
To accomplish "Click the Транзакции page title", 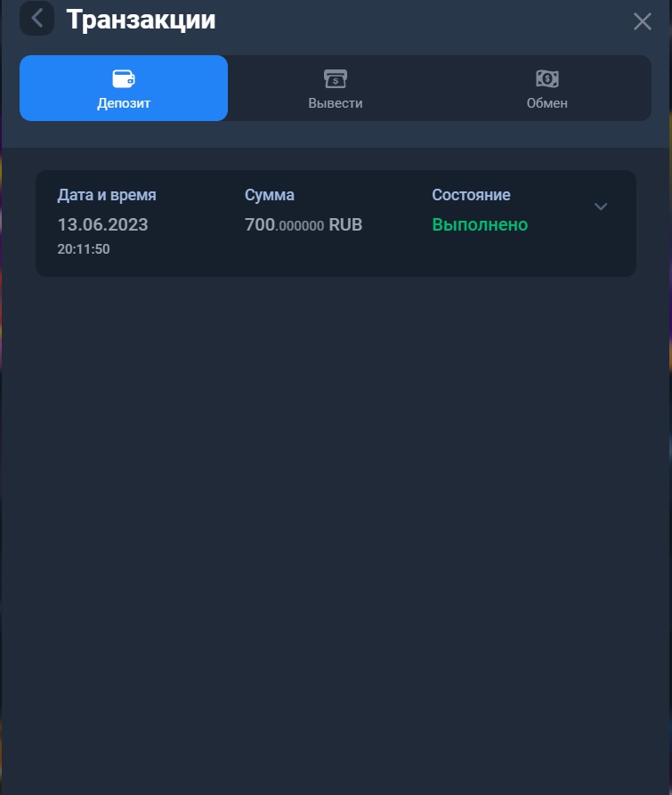I will tap(141, 20).
